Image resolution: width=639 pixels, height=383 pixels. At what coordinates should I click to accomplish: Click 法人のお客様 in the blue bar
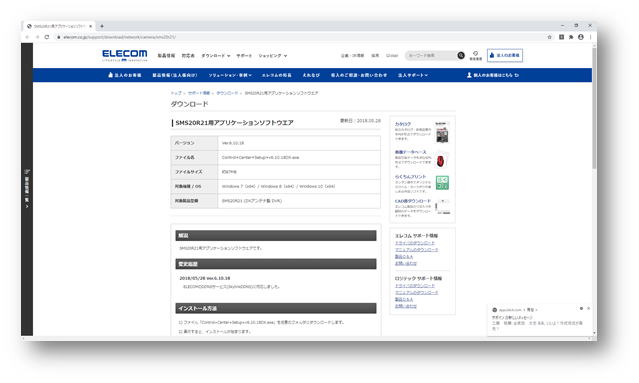tap(125, 75)
